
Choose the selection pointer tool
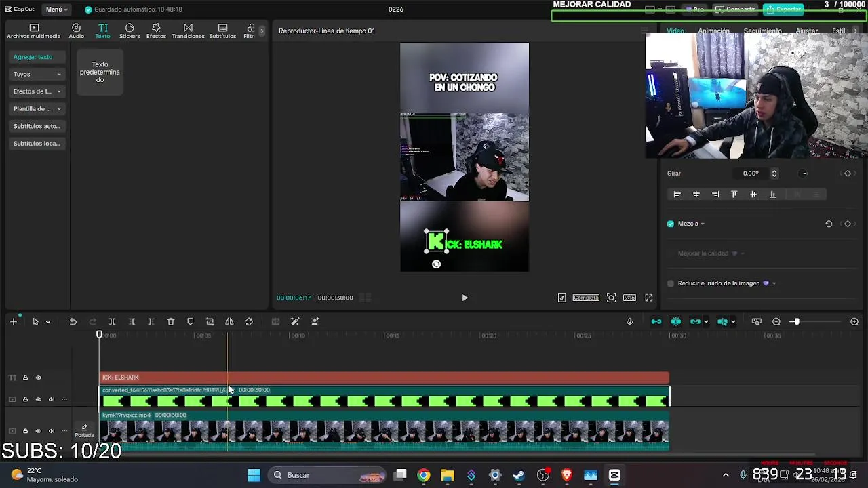click(35, 321)
